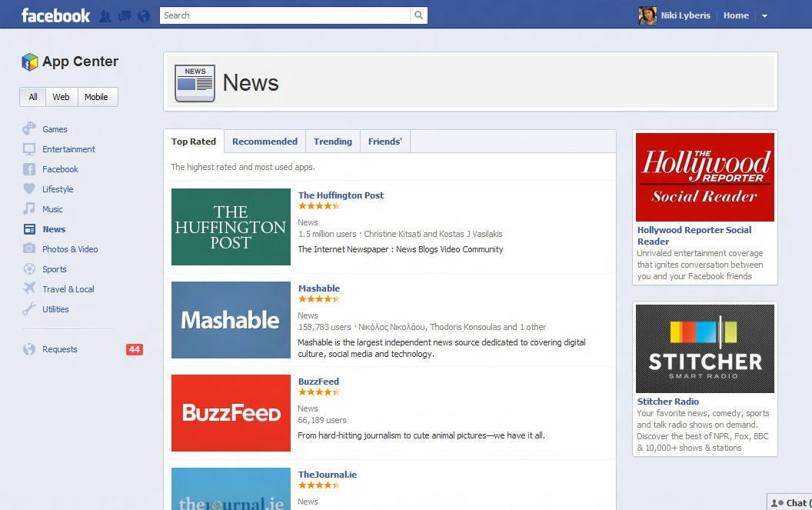Click the Travel & Local airplane icon
The image size is (812, 510).
click(x=29, y=288)
